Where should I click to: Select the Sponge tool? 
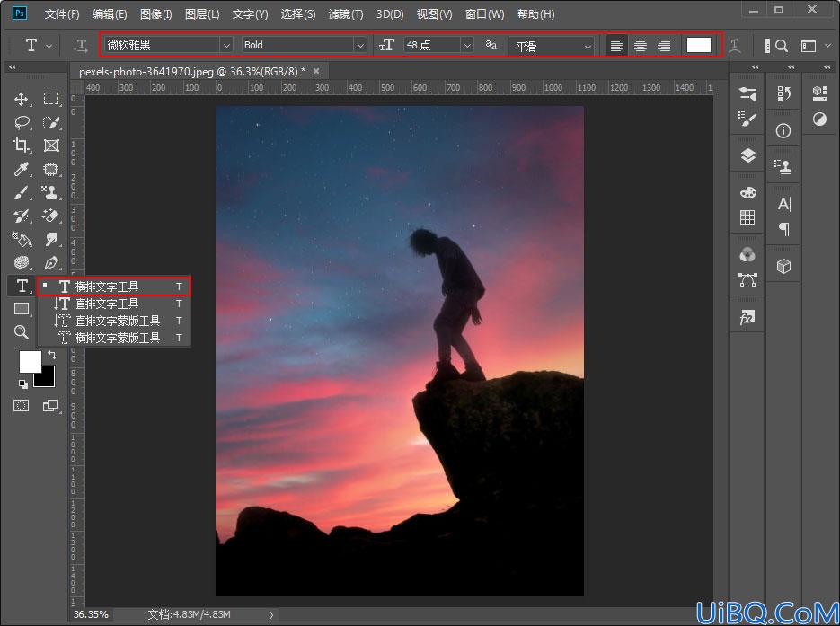coord(22,262)
